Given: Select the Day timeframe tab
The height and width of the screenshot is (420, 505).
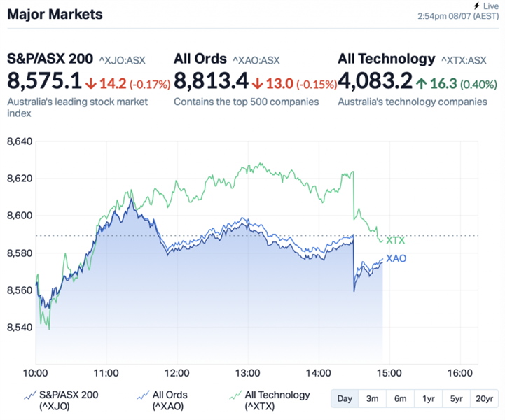Looking at the screenshot, I should click(x=345, y=398).
